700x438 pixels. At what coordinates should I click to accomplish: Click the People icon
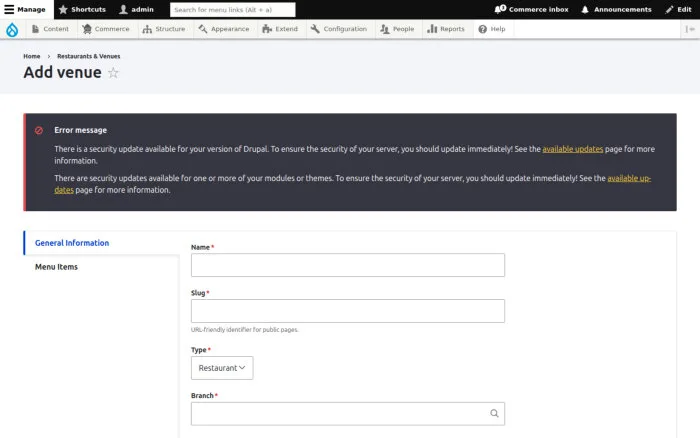pos(384,29)
